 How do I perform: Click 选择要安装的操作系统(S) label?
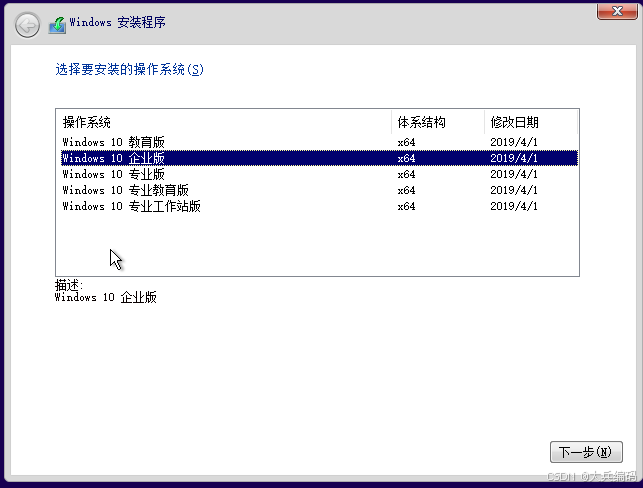click(x=130, y=69)
